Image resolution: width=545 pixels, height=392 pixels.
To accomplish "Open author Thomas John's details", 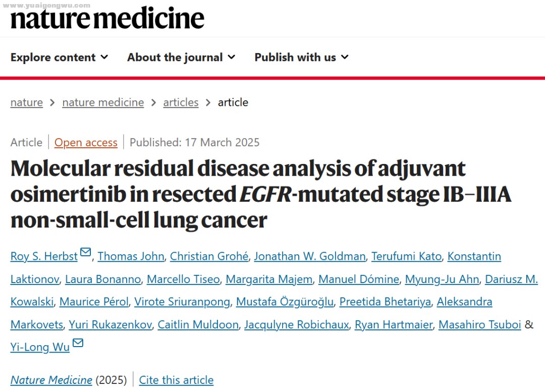I will [x=131, y=256].
